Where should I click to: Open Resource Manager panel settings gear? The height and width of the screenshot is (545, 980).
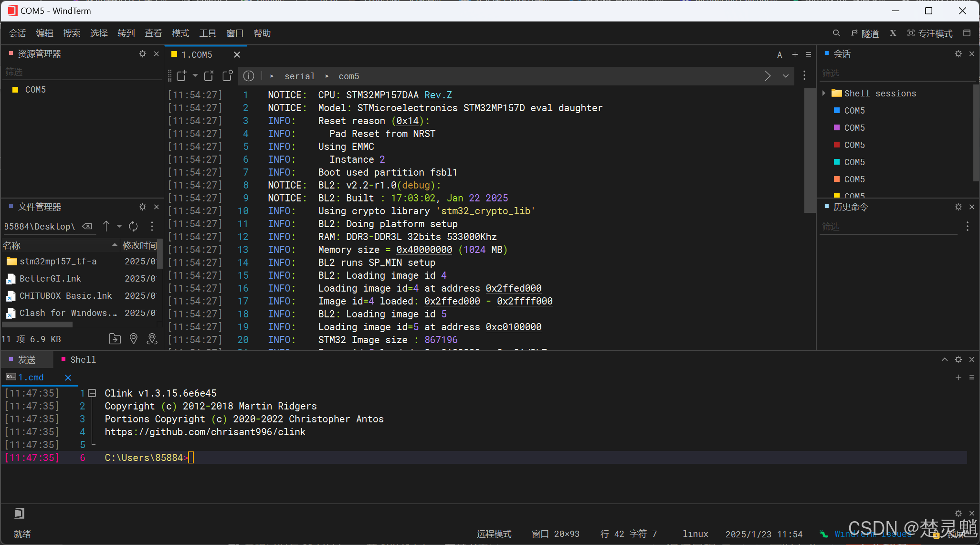point(142,54)
